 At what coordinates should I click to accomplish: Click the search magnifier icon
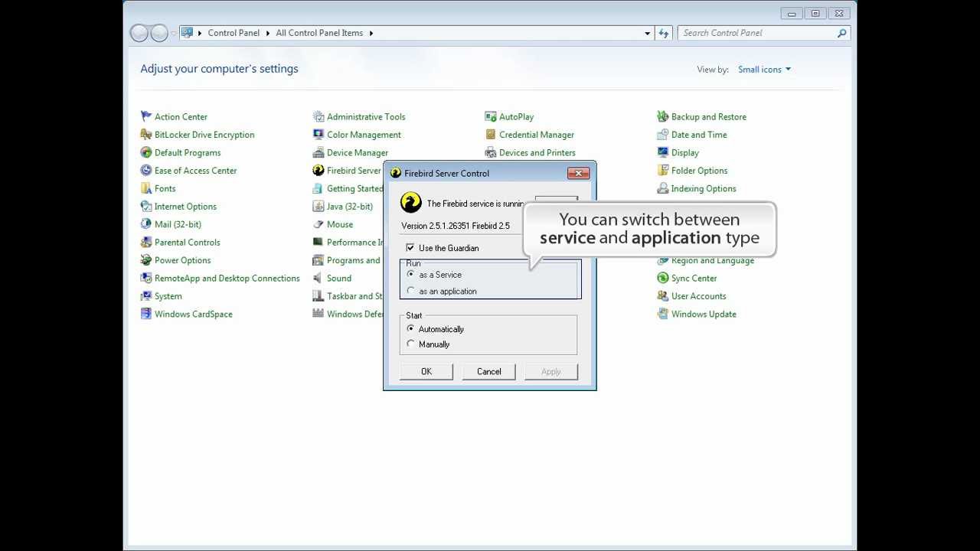tap(841, 33)
